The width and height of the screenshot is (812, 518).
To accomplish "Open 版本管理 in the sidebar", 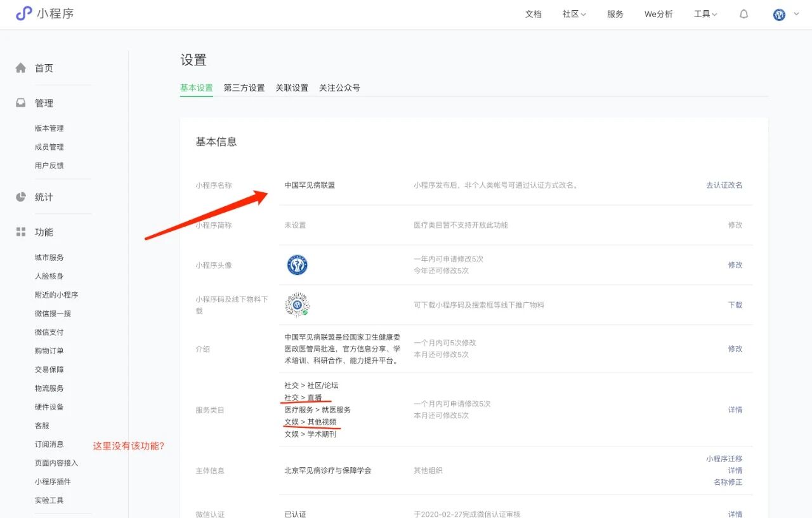I will click(49, 128).
